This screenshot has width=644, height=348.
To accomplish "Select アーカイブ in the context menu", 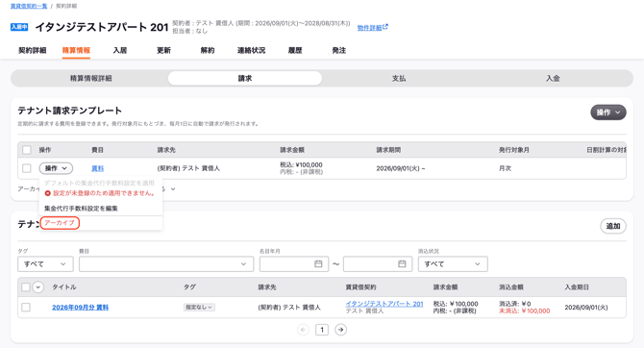I will point(60,223).
